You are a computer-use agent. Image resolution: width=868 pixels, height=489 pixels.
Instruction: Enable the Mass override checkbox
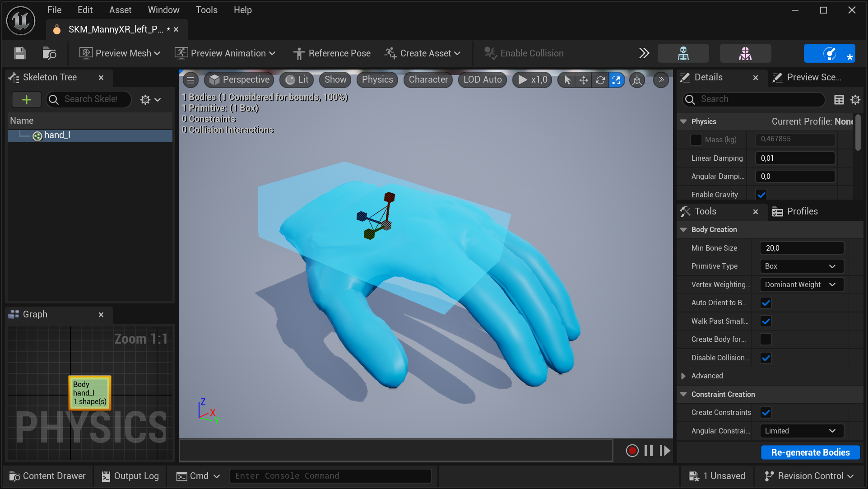pos(696,140)
